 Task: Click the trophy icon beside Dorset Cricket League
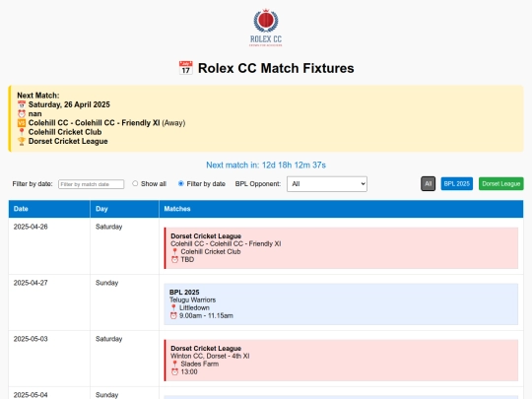click(x=22, y=141)
